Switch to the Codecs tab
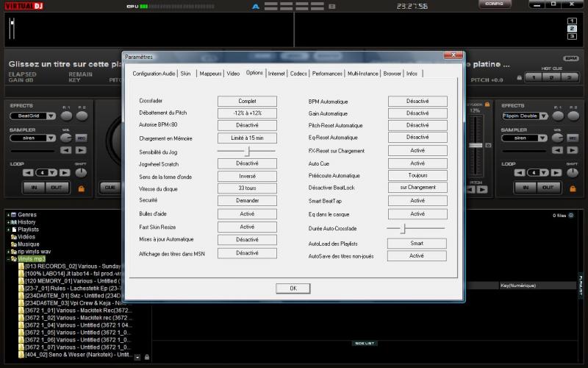Image resolution: width=588 pixels, height=368 pixels. point(298,74)
